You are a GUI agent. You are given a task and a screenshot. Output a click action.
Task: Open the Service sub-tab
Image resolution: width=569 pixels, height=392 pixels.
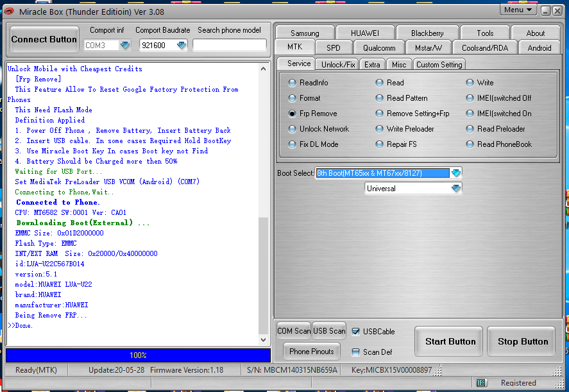[x=299, y=64]
